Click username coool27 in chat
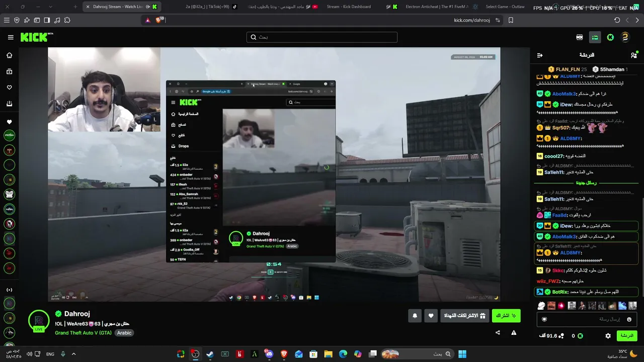Image resolution: width=644 pixels, height=362 pixels. click(553, 156)
